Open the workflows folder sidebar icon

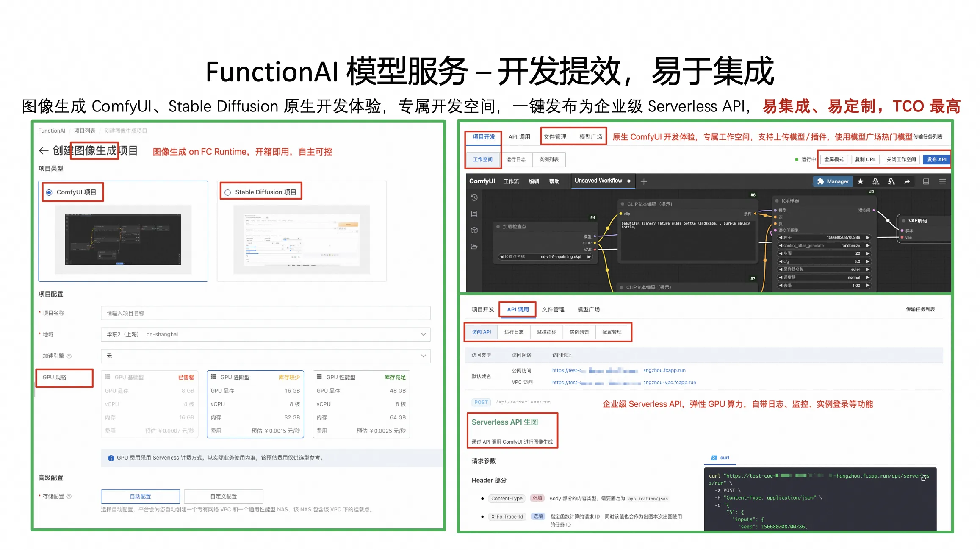[x=474, y=247]
